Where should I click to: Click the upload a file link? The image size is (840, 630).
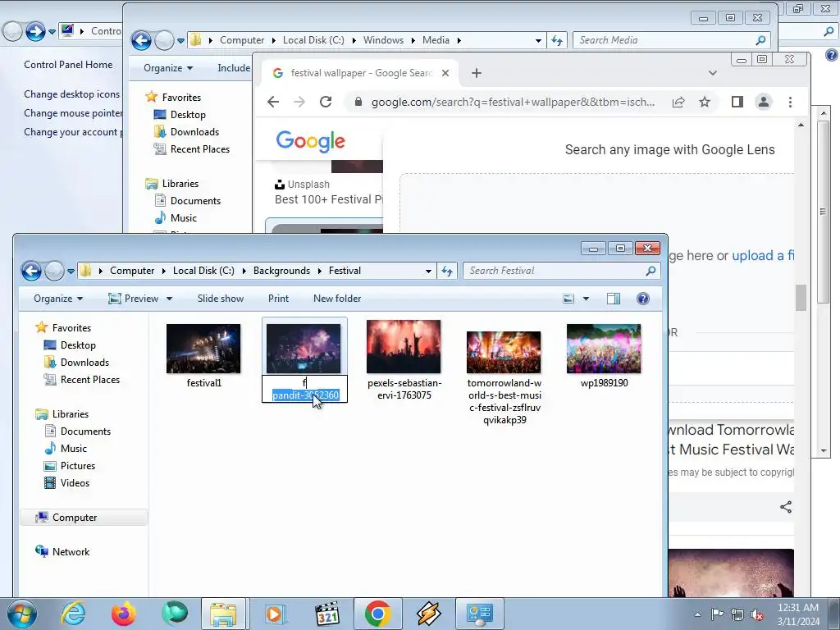pos(763,256)
